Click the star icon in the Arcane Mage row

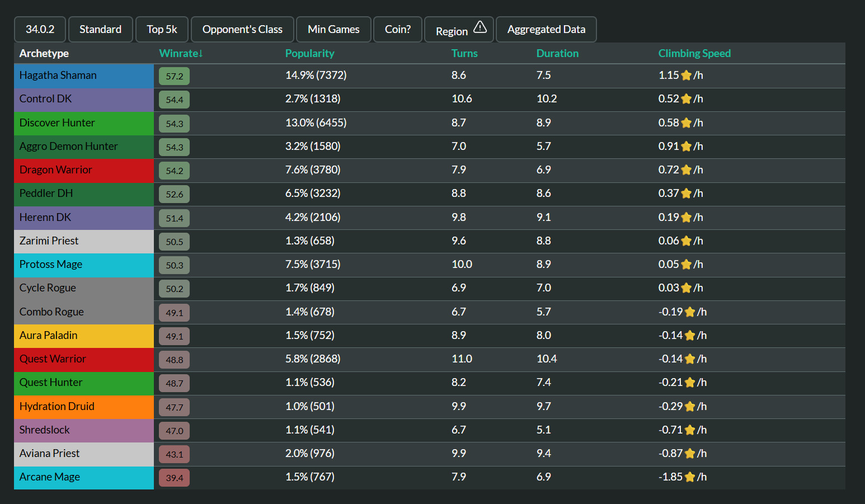click(x=689, y=477)
